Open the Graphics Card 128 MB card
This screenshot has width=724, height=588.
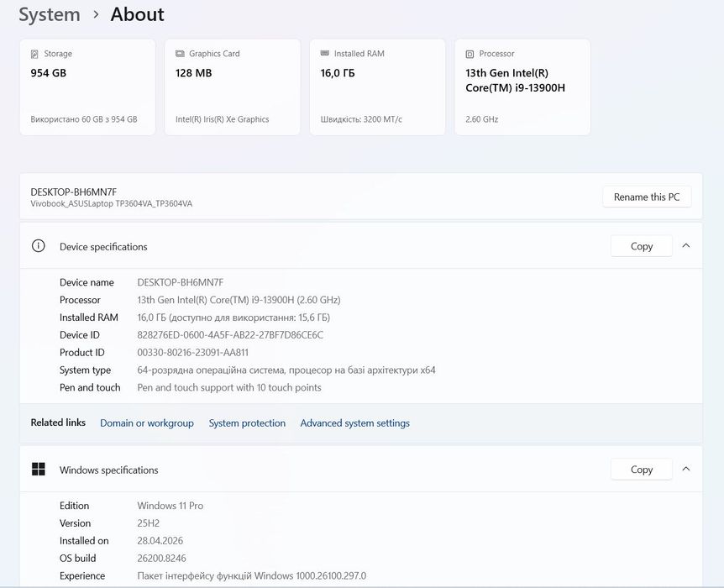click(233, 87)
